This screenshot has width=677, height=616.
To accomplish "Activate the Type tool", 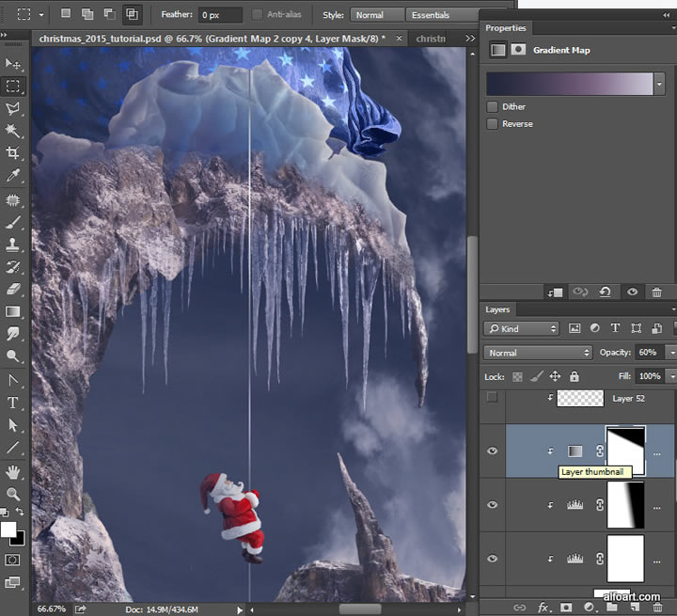I will click(x=13, y=403).
